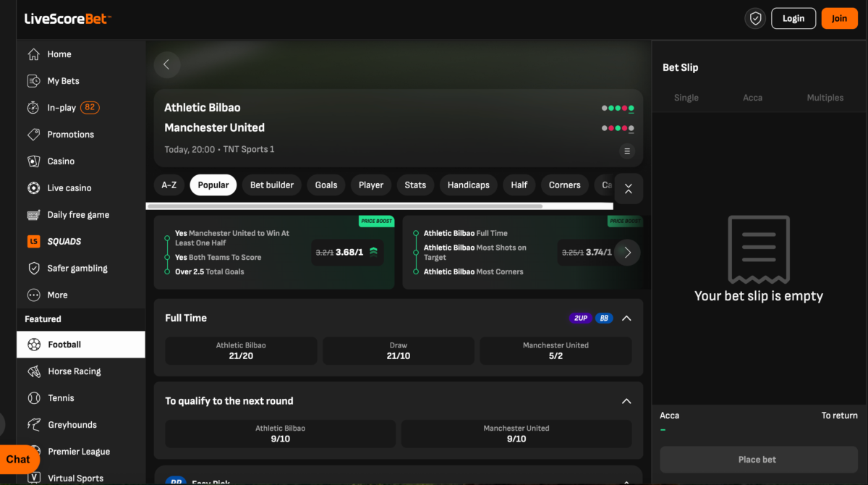The image size is (868, 485).
Task: Switch to the Stats tab
Action: [x=415, y=185]
